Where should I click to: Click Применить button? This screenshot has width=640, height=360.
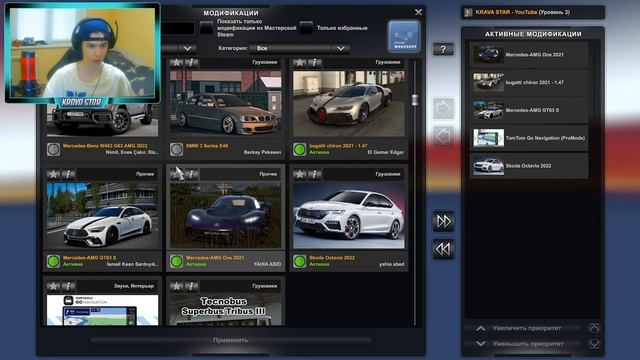(231, 340)
